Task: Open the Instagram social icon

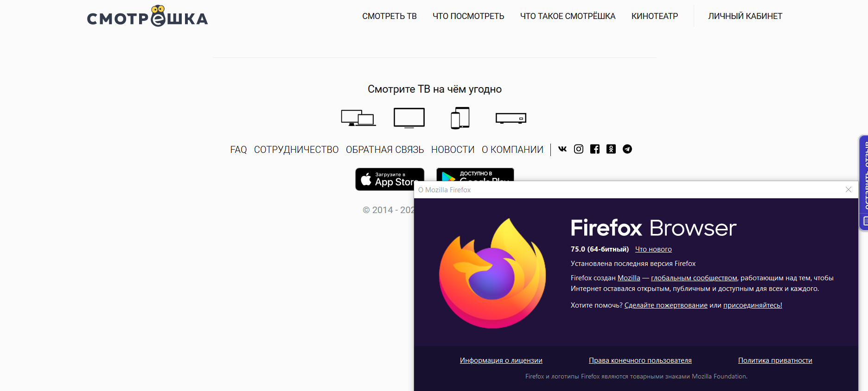Action: coord(579,149)
